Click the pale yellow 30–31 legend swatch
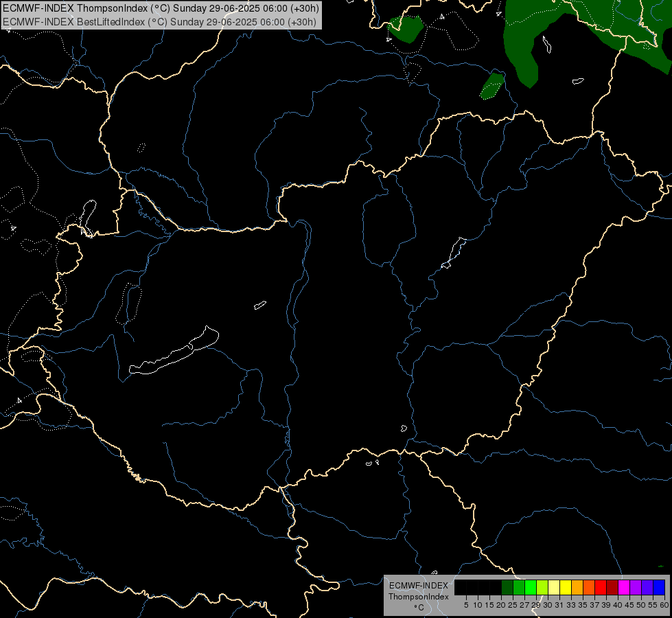The height and width of the screenshot is (618, 672). 554,588
